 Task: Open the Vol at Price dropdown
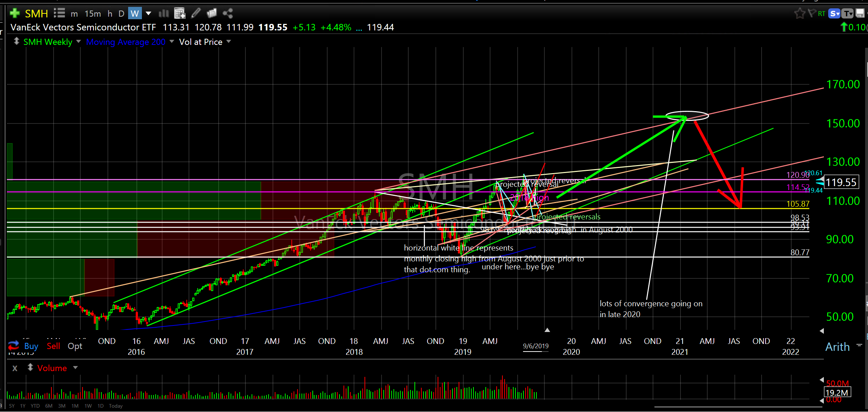[228, 42]
